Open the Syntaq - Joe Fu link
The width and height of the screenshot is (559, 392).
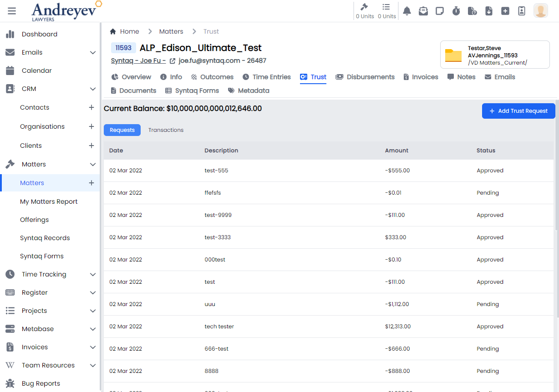click(138, 60)
